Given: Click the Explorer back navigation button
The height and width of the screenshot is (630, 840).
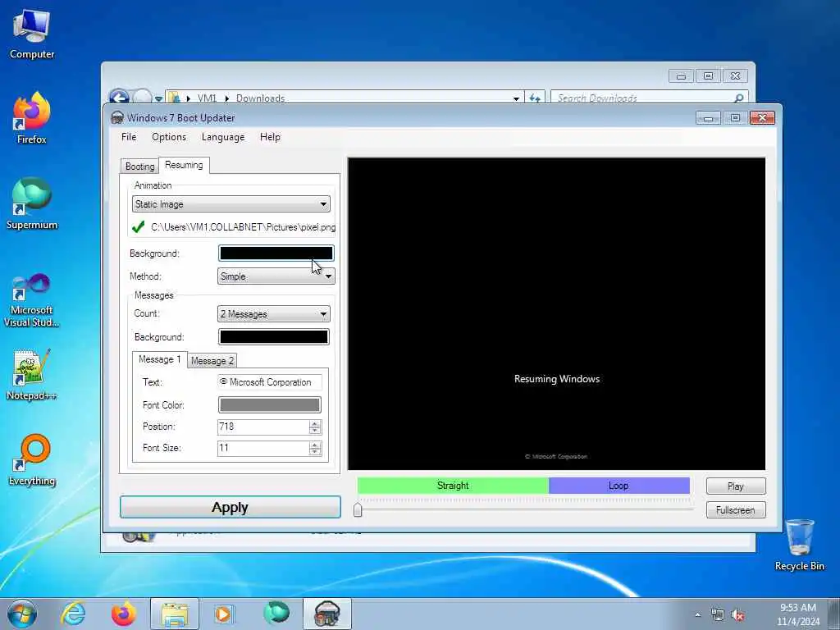Looking at the screenshot, I should click(x=119, y=97).
